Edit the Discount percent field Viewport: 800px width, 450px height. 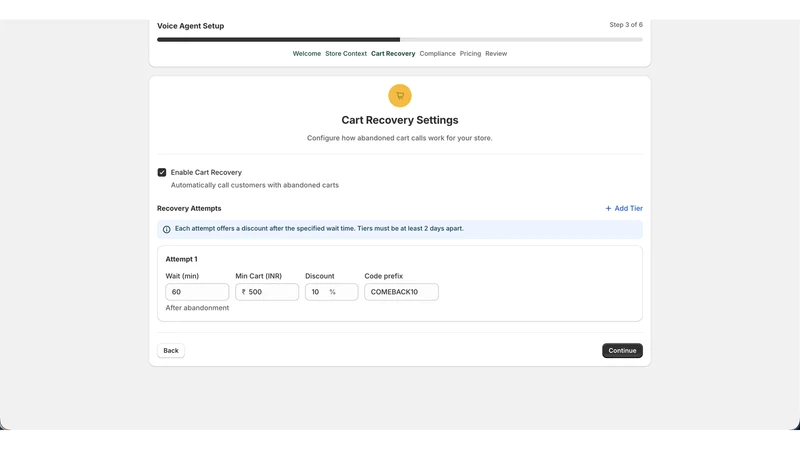point(332,292)
